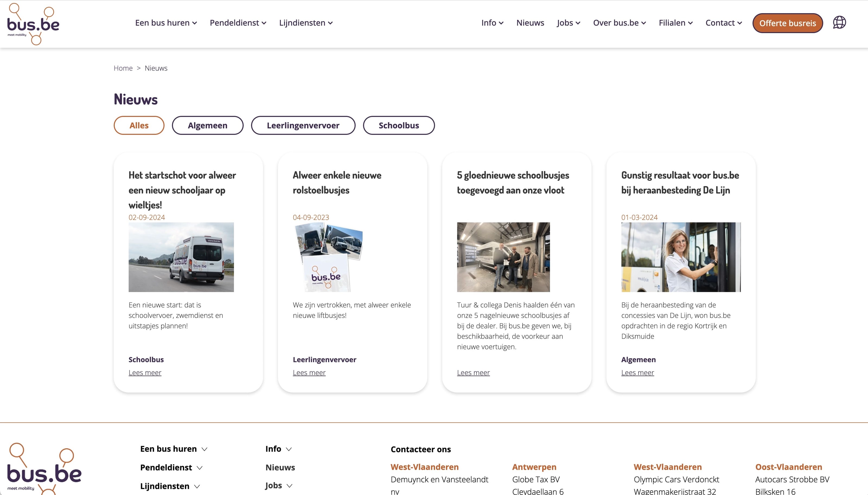The height and width of the screenshot is (495, 868).
Task: Open the De Lijn driver photo
Action: pyautogui.click(x=681, y=257)
